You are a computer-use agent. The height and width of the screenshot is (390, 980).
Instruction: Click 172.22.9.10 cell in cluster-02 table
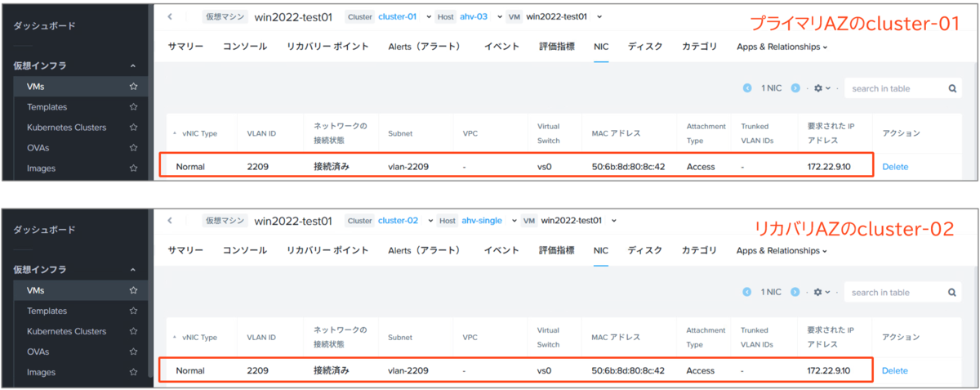coord(828,370)
